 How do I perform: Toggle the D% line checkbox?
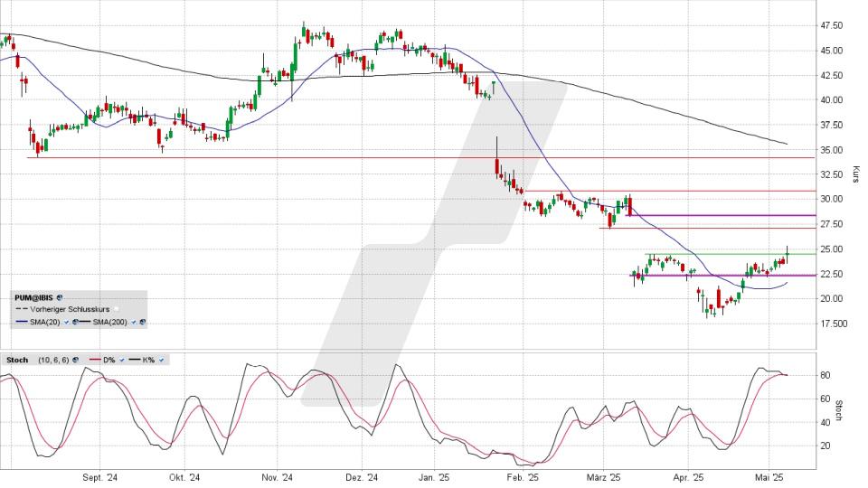(122, 360)
